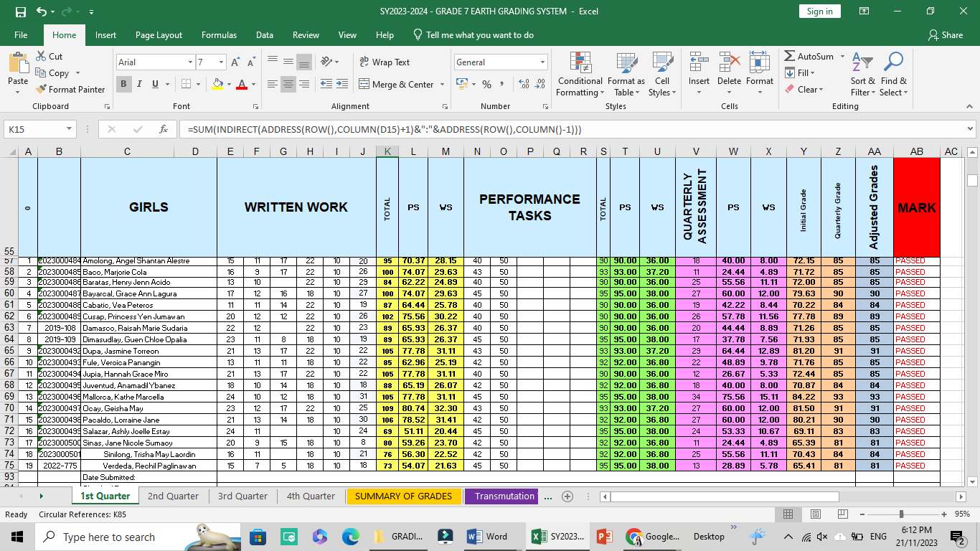Screen dimensions: 980x551
Task: Open the SUMMARY OF GRADES sheet
Action: tap(403, 496)
